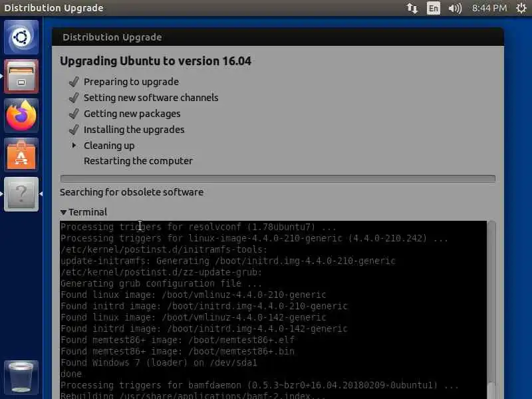This screenshot has width=532, height=399.
Task: Open the Trash in the launcher
Action: [21, 377]
